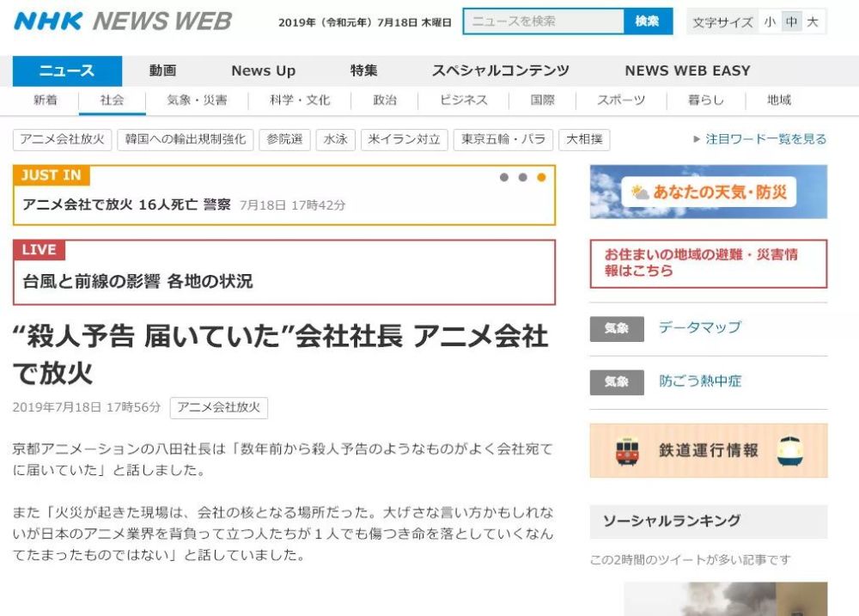Open the News Up tab
This screenshot has height=616, width=859.
[264, 70]
